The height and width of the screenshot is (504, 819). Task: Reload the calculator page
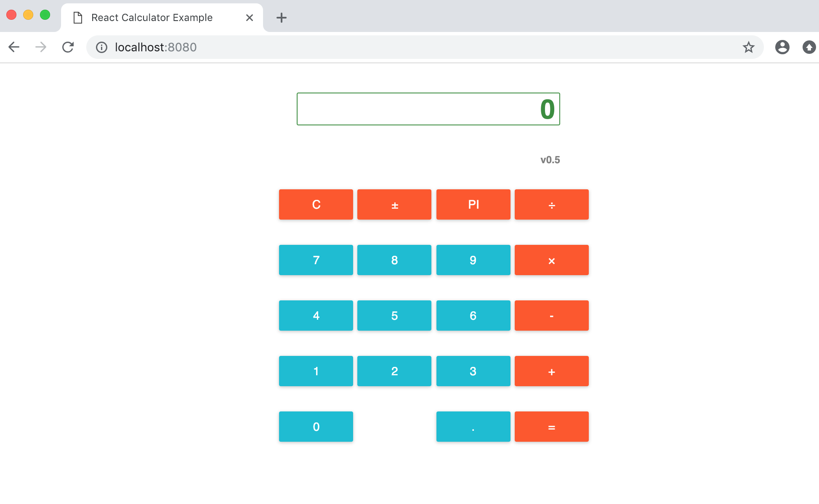click(68, 47)
